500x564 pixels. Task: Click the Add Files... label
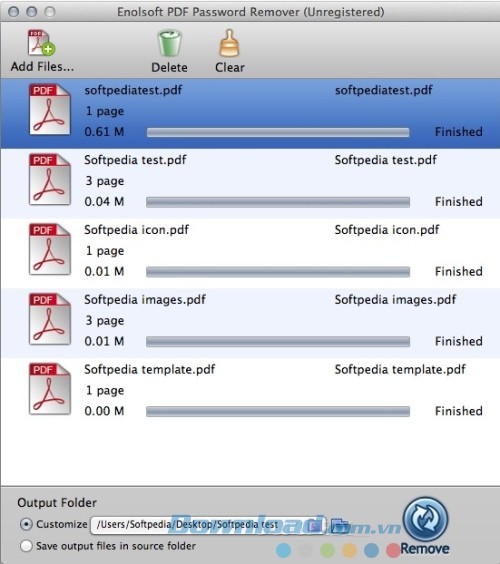42,67
